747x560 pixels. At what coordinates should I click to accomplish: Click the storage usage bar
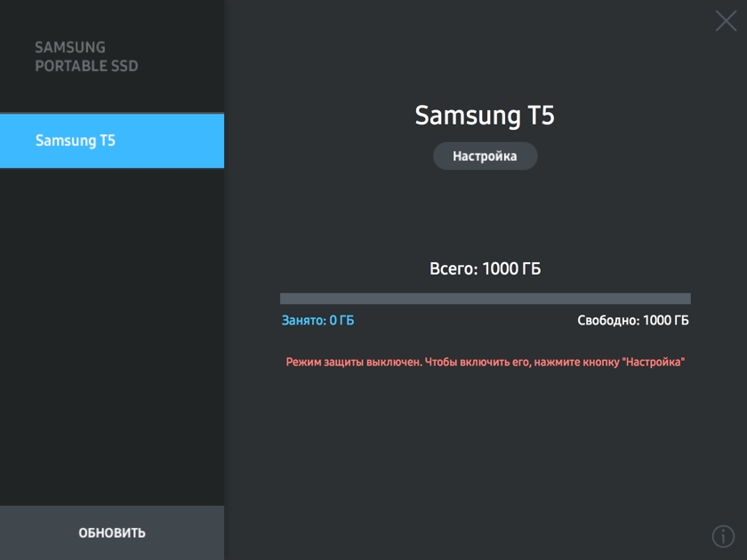click(485, 299)
